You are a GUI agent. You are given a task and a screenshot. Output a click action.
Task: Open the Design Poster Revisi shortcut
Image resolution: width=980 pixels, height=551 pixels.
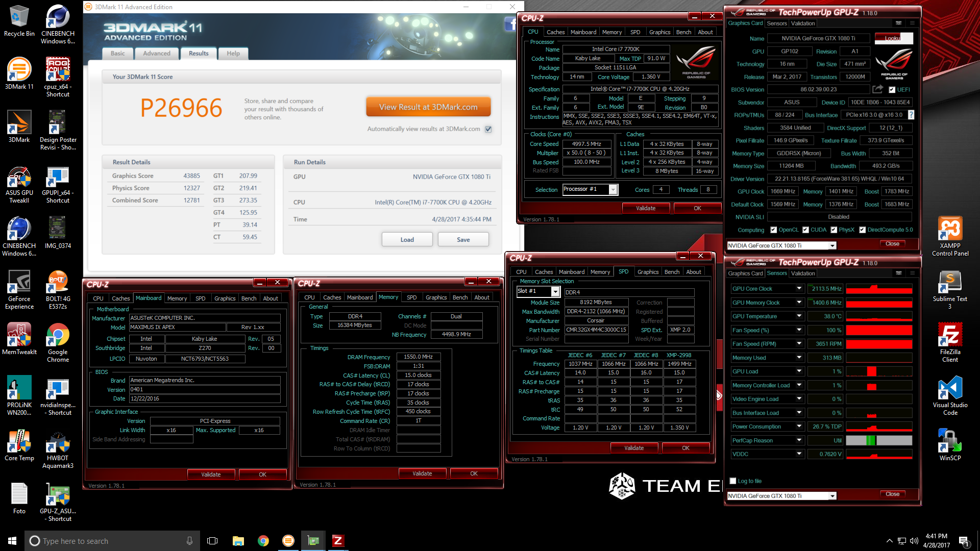(58, 131)
